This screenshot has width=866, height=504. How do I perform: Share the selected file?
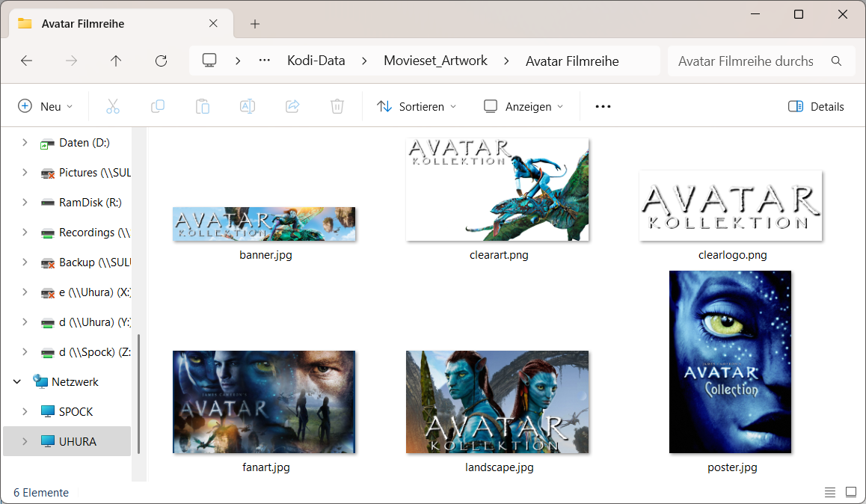click(x=292, y=106)
